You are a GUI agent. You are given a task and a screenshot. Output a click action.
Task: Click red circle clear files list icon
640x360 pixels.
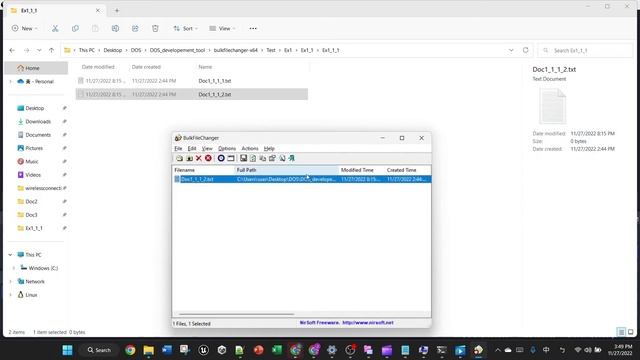(x=208, y=158)
